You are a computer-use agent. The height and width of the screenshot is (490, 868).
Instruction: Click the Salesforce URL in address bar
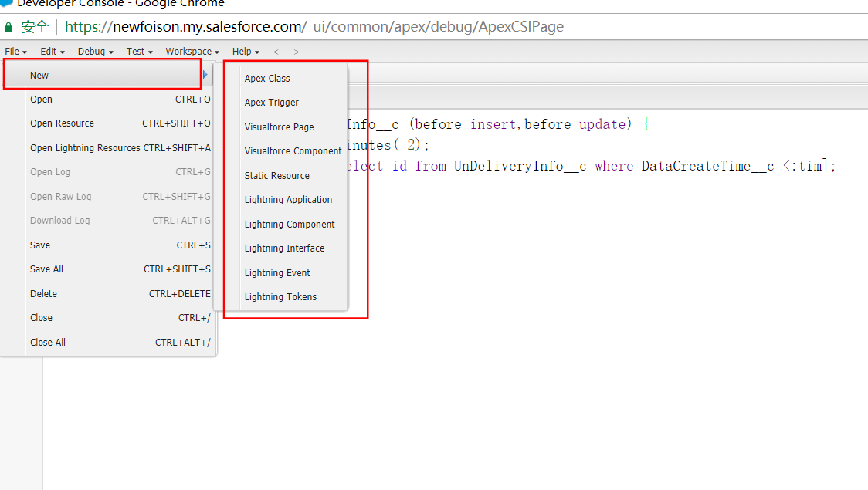tap(314, 26)
